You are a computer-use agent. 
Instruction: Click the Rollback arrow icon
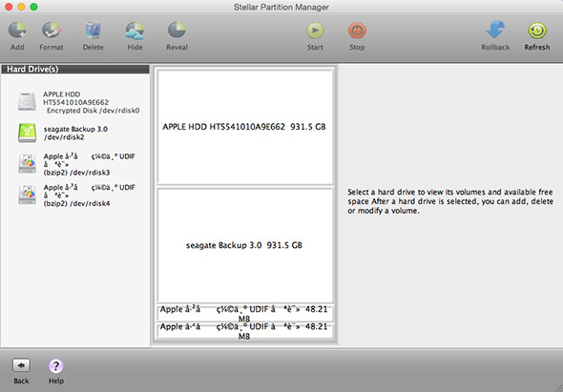coord(495,31)
